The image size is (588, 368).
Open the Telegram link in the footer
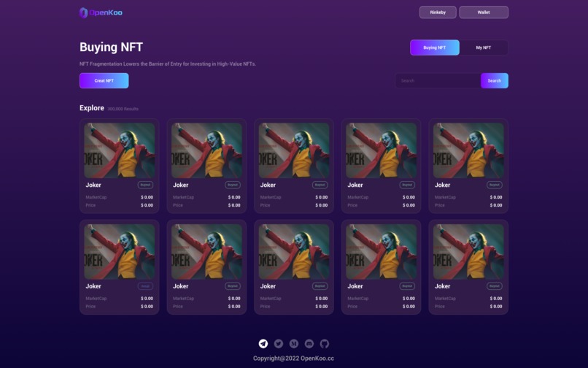pyautogui.click(x=263, y=344)
